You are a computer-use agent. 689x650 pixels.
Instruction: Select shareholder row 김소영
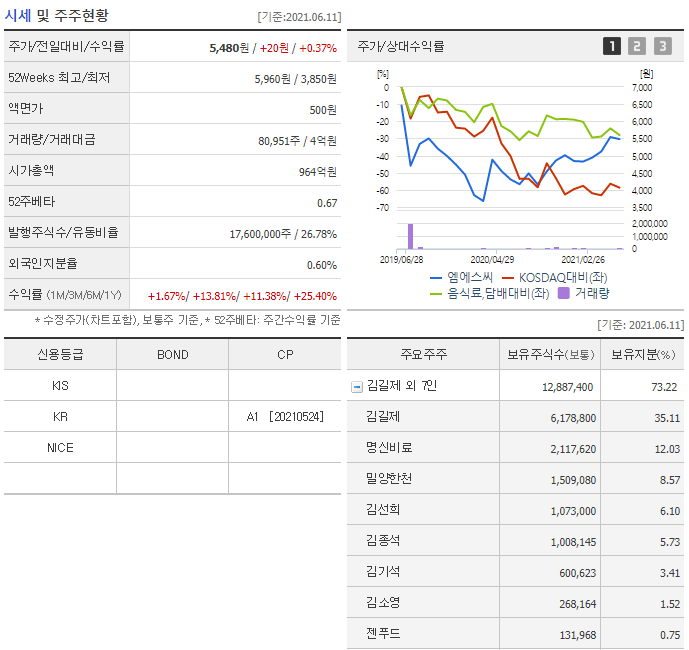[515, 603]
